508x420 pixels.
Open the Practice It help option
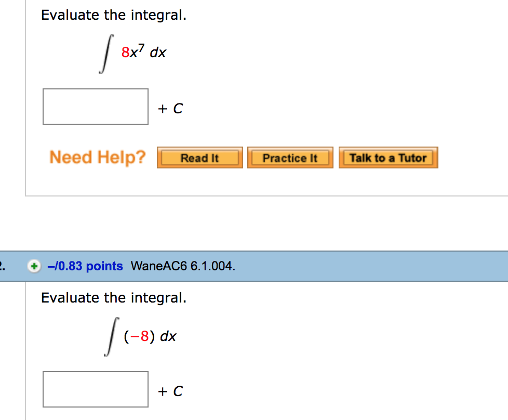click(x=290, y=158)
